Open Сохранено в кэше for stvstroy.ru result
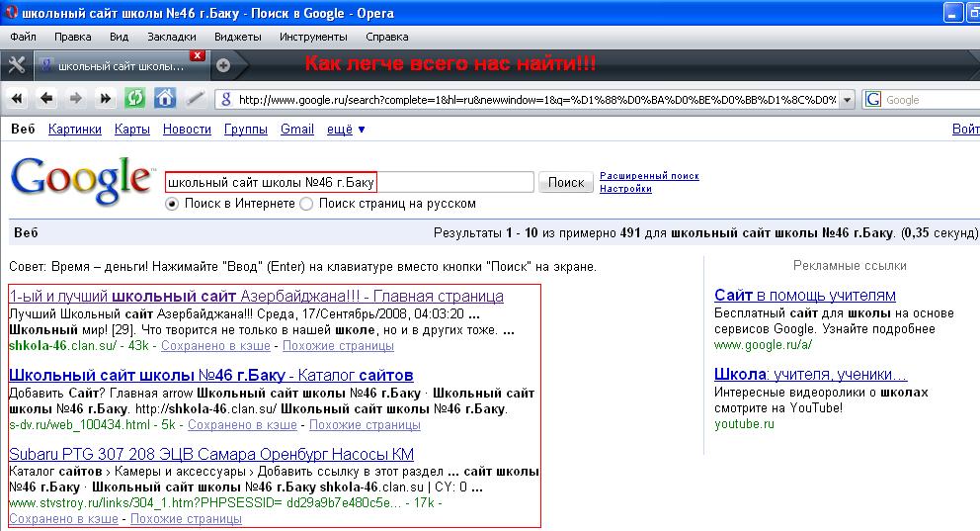 [64, 518]
